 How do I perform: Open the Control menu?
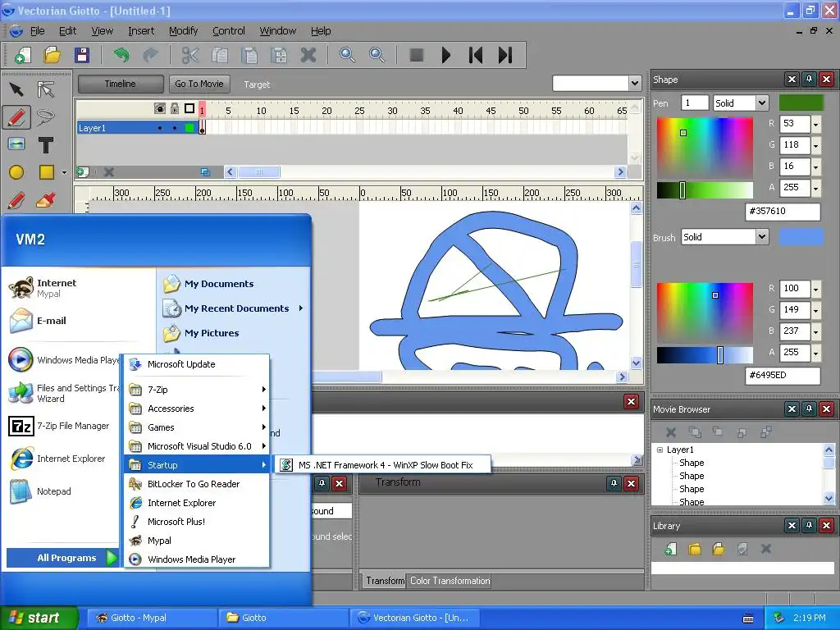coord(229,31)
